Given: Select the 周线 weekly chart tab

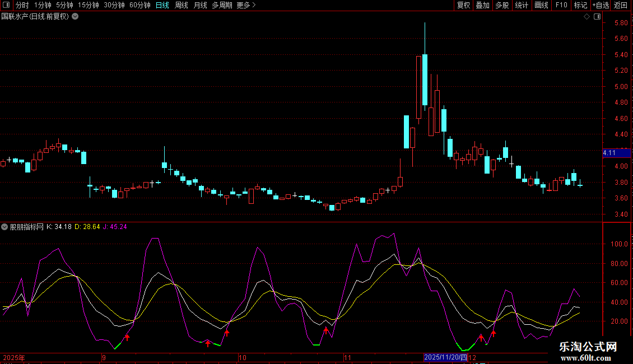Looking at the screenshot, I should (181, 5).
